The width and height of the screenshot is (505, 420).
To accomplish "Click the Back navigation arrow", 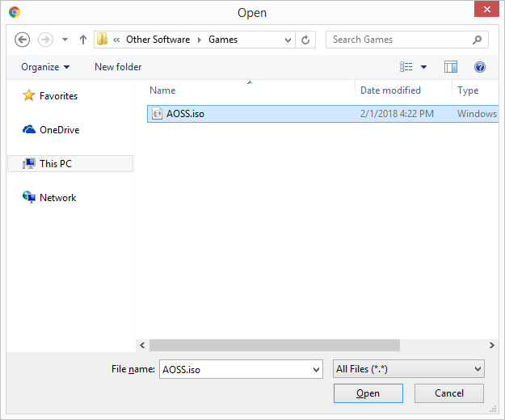I will [23, 40].
